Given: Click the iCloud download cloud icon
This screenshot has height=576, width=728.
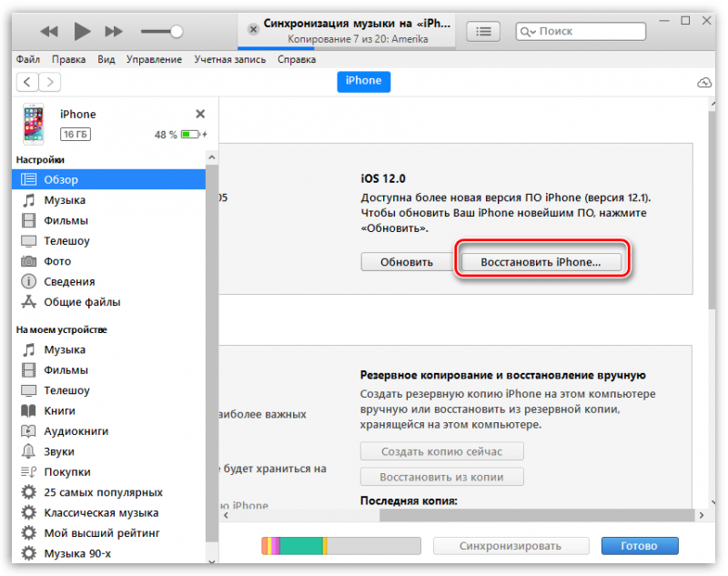Looking at the screenshot, I should point(704,83).
